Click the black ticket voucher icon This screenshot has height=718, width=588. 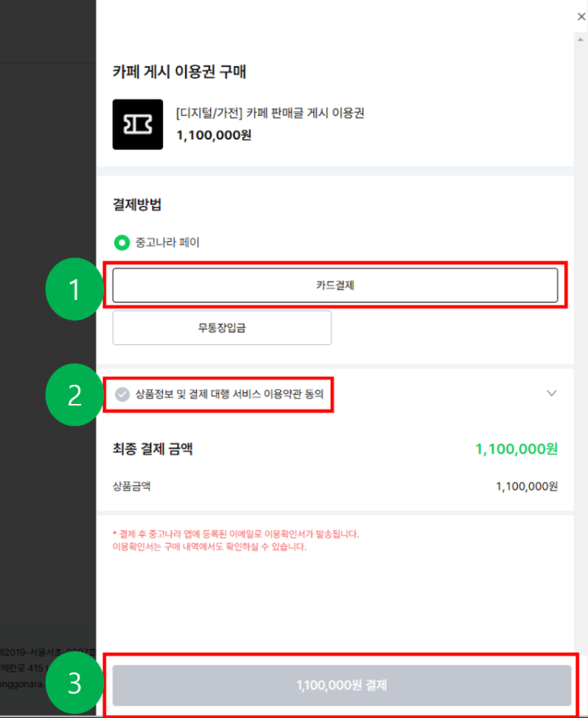(138, 124)
